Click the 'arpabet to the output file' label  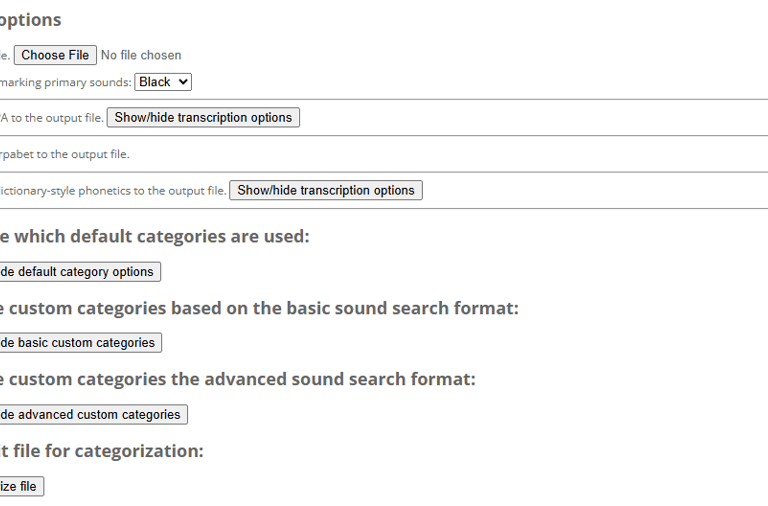coord(65,154)
